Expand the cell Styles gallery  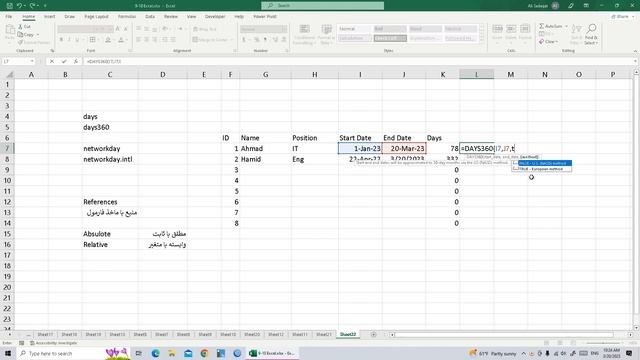coord(482,40)
